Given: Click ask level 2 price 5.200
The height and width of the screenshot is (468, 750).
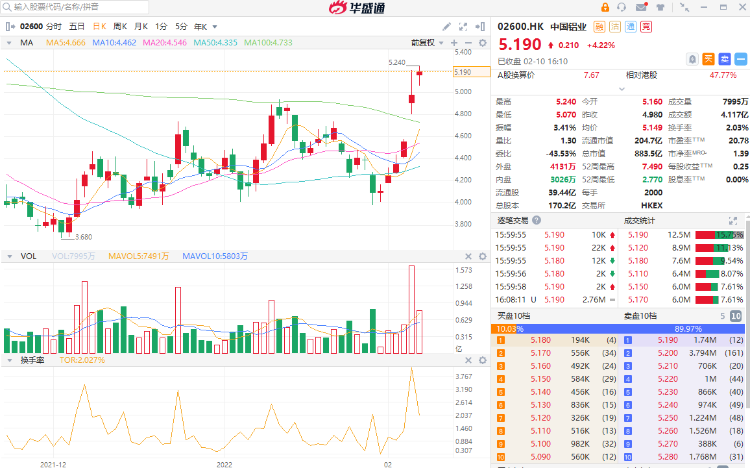Looking at the screenshot, I should [667, 353].
